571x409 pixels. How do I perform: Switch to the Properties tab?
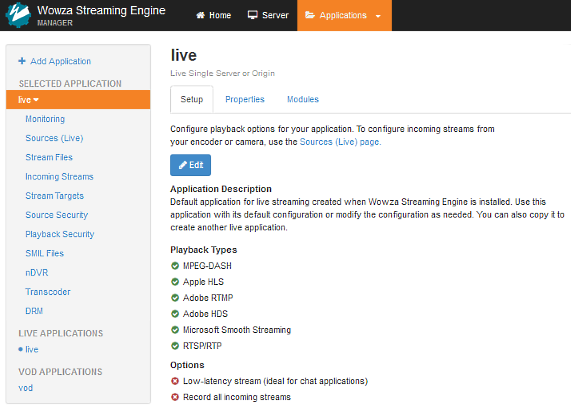(x=245, y=99)
